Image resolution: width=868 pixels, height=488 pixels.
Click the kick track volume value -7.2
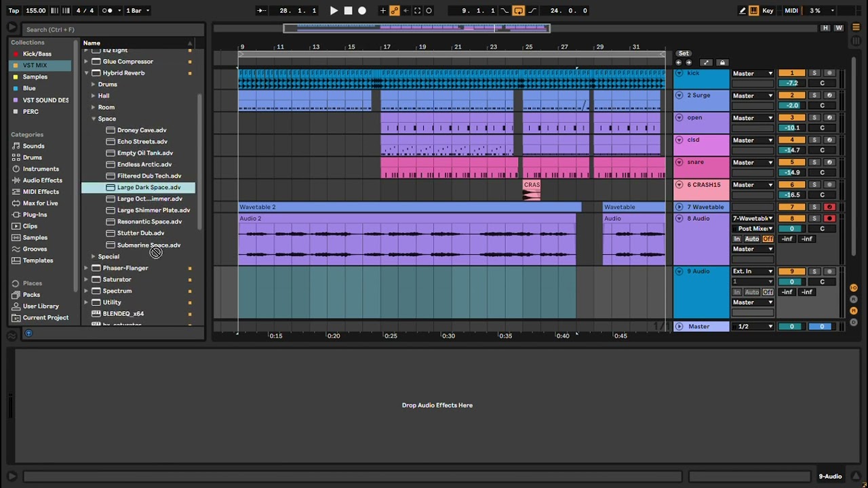pos(791,83)
